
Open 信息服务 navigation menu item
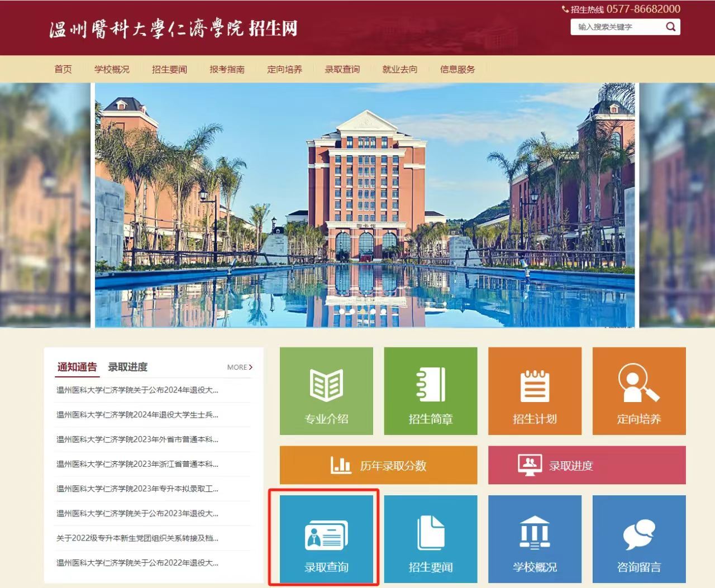pyautogui.click(x=457, y=69)
